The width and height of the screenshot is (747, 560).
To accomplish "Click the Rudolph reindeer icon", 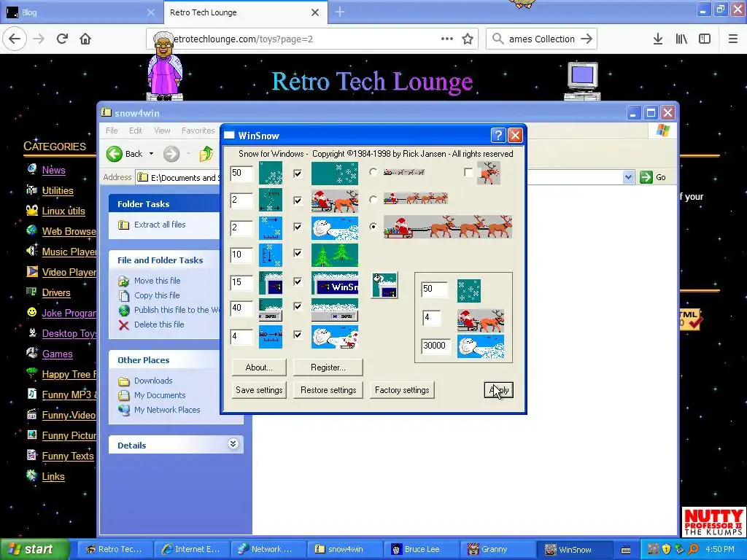I will point(489,173).
